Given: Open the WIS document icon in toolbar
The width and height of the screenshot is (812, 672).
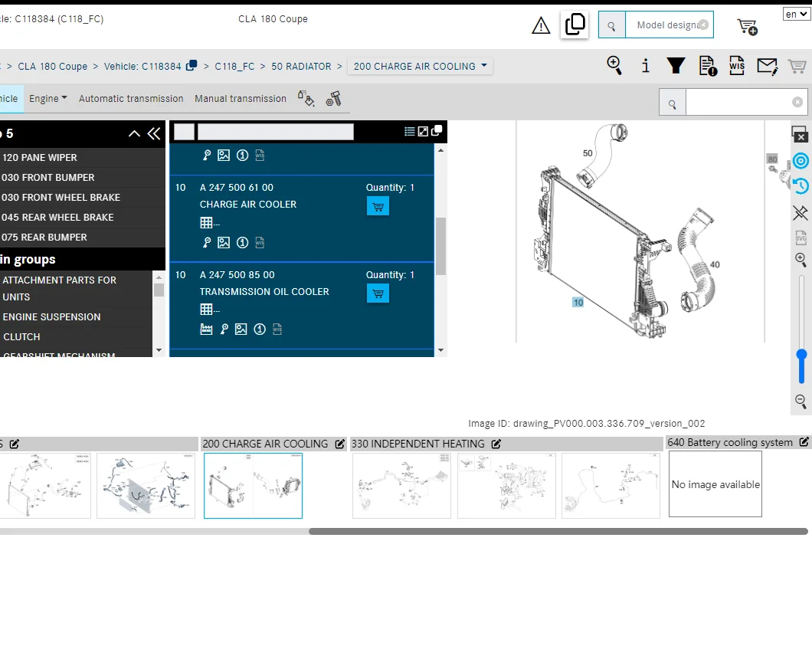Looking at the screenshot, I should pos(736,66).
